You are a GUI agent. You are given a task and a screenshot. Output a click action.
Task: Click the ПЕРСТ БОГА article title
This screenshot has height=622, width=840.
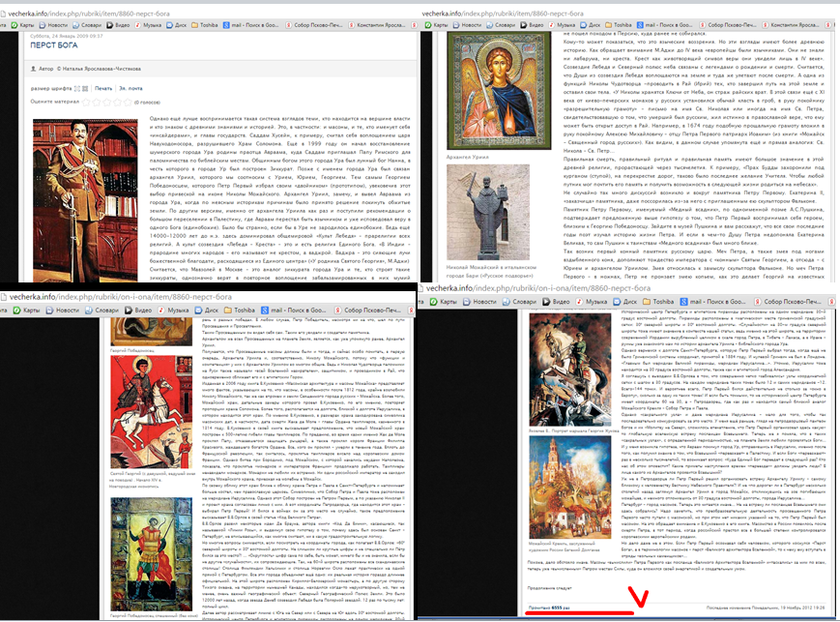pyautogui.click(x=54, y=45)
